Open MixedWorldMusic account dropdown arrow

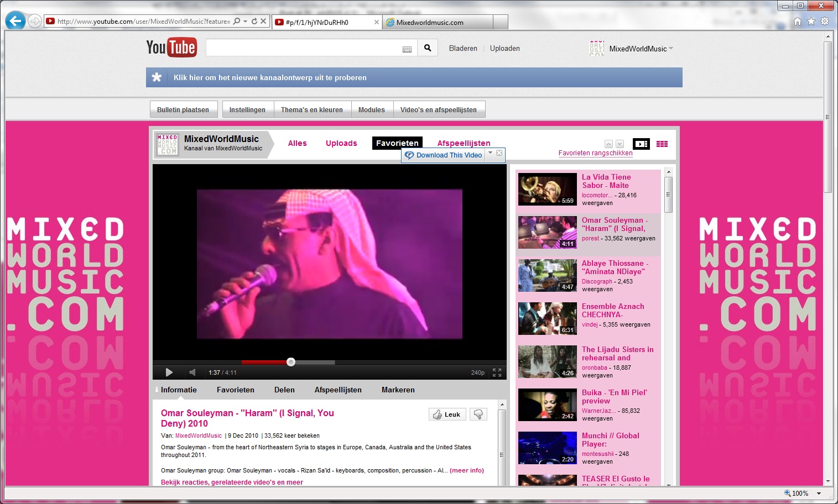click(671, 49)
